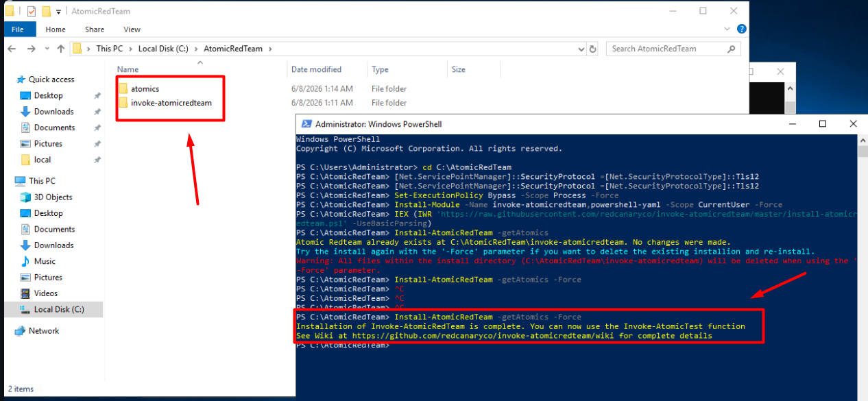Click the Refresh button beside address bar
The height and width of the screenshot is (401, 868).
593,49
